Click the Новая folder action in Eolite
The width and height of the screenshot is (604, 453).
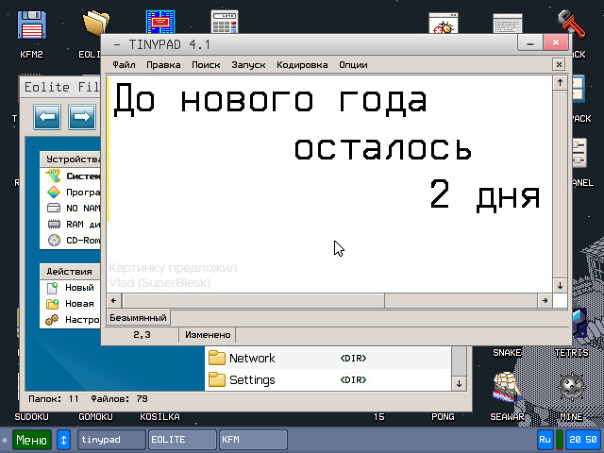coord(70,304)
